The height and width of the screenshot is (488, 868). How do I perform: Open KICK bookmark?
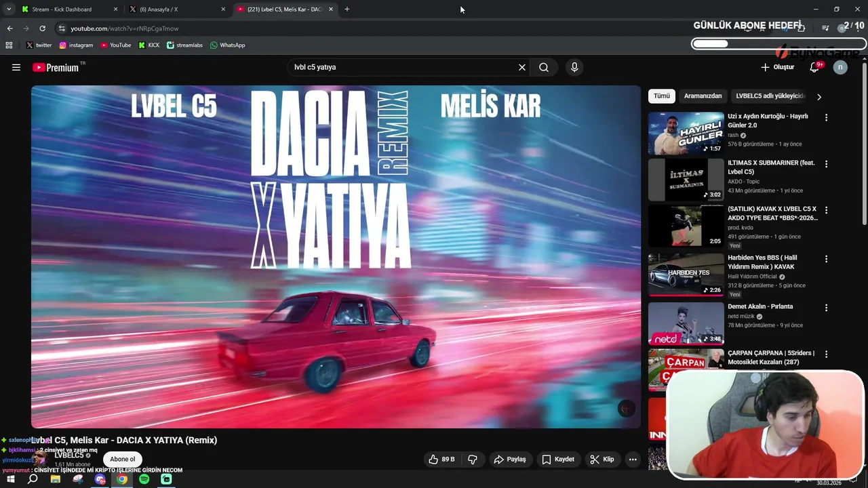click(149, 45)
